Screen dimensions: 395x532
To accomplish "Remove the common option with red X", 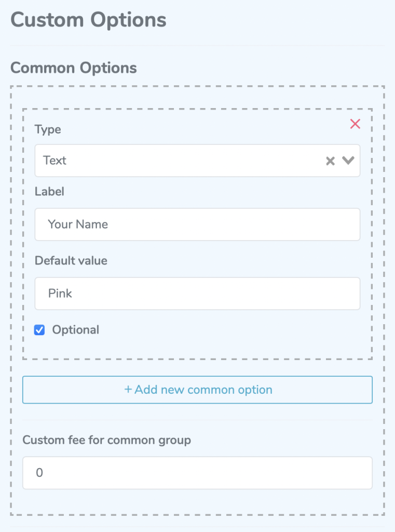I will (355, 124).
